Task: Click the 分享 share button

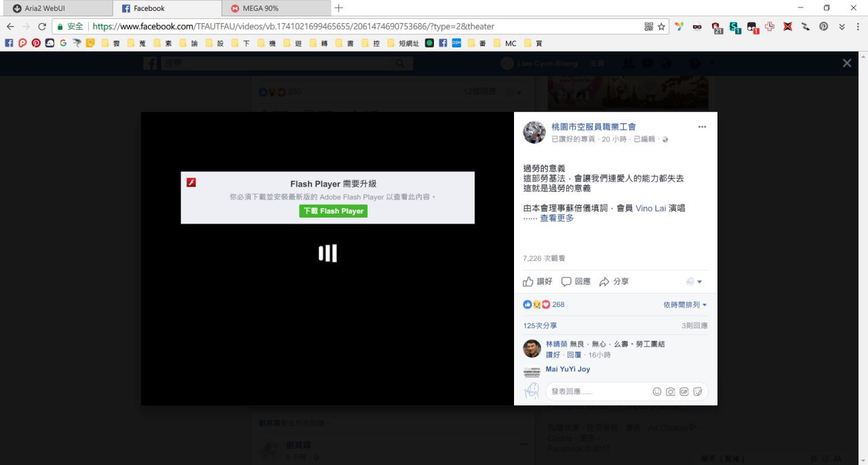Action: coord(614,281)
